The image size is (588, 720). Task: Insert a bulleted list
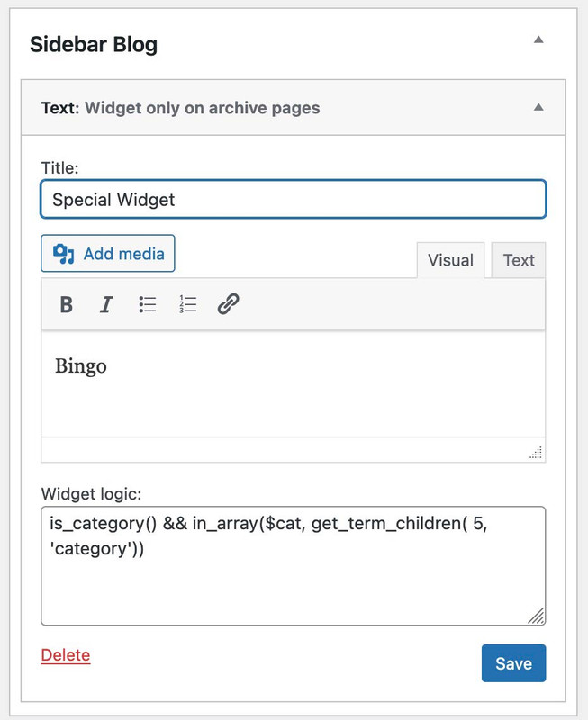[148, 304]
